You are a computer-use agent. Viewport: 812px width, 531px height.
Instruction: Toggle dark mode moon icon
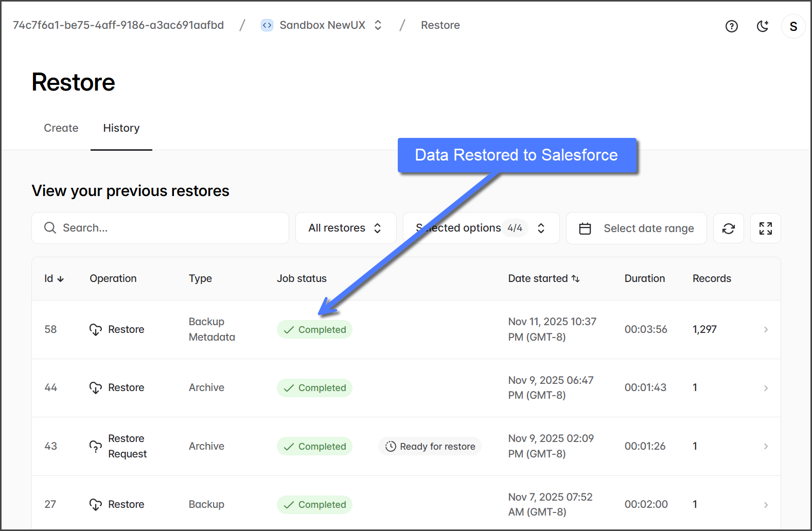point(763,26)
